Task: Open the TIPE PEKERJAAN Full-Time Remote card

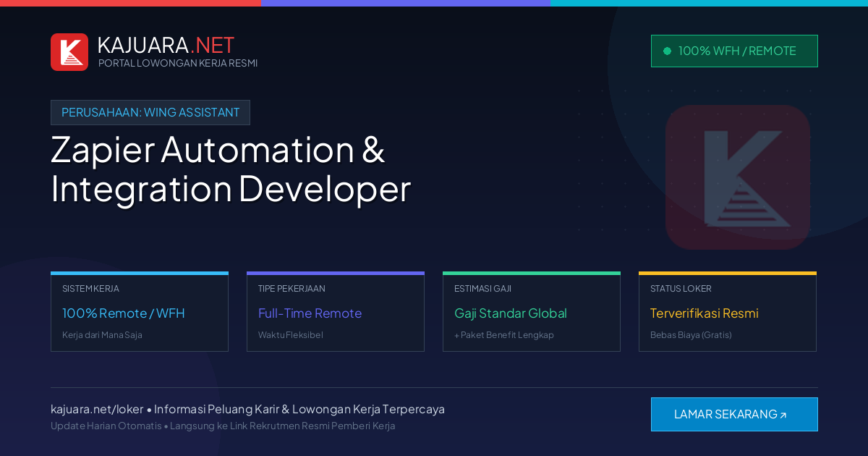Action: pyautogui.click(x=336, y=312)
